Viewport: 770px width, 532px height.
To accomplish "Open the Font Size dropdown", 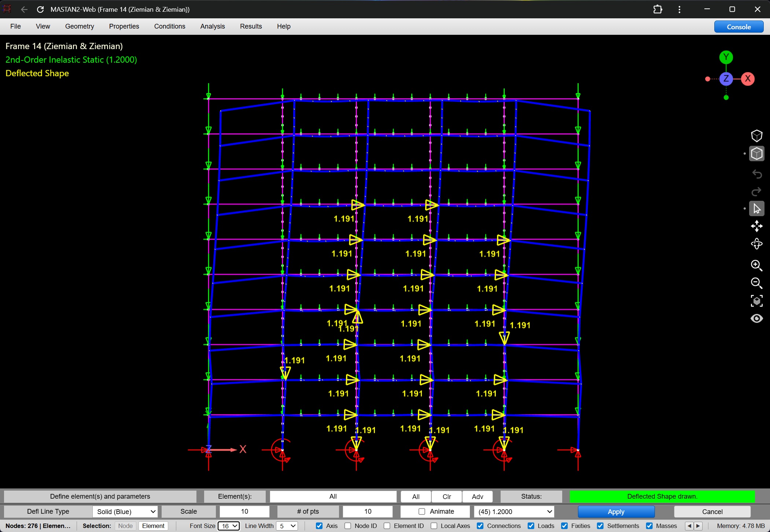I will pyautogui.click(x=228, y=526).
